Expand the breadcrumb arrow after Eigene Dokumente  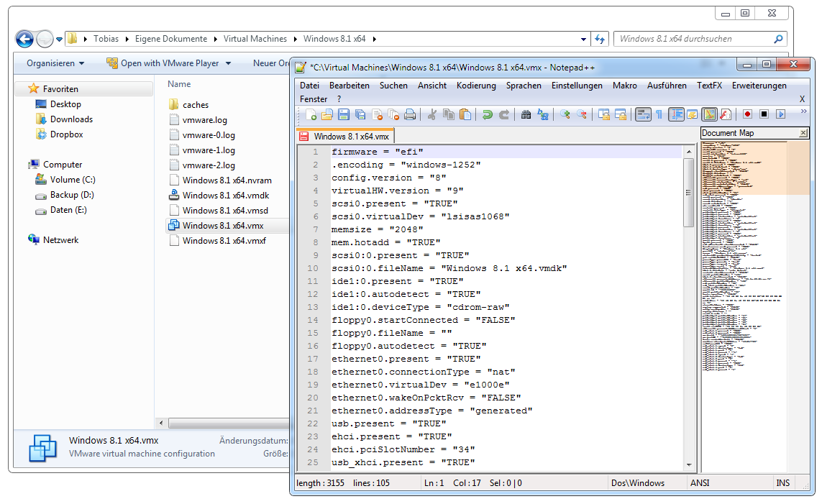(215, 40)
